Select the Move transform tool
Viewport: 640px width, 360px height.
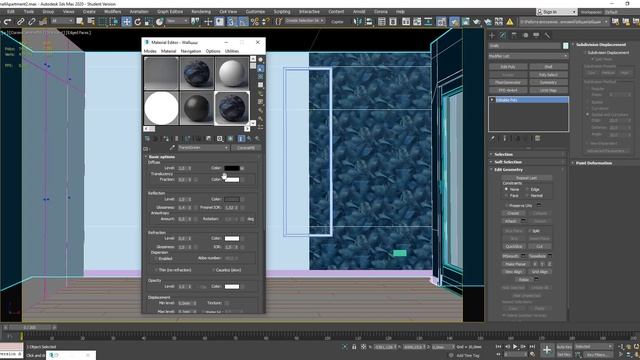point(127,22)
